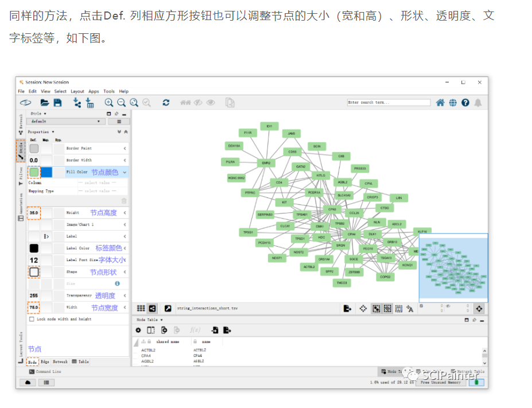
Task: Open function builder f(x) icon
Action: 195,330
